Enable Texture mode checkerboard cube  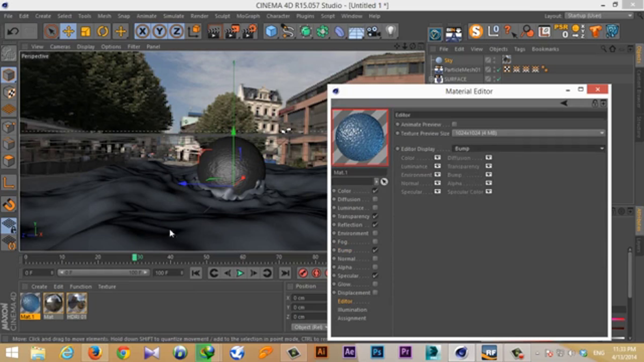point(9,92)
